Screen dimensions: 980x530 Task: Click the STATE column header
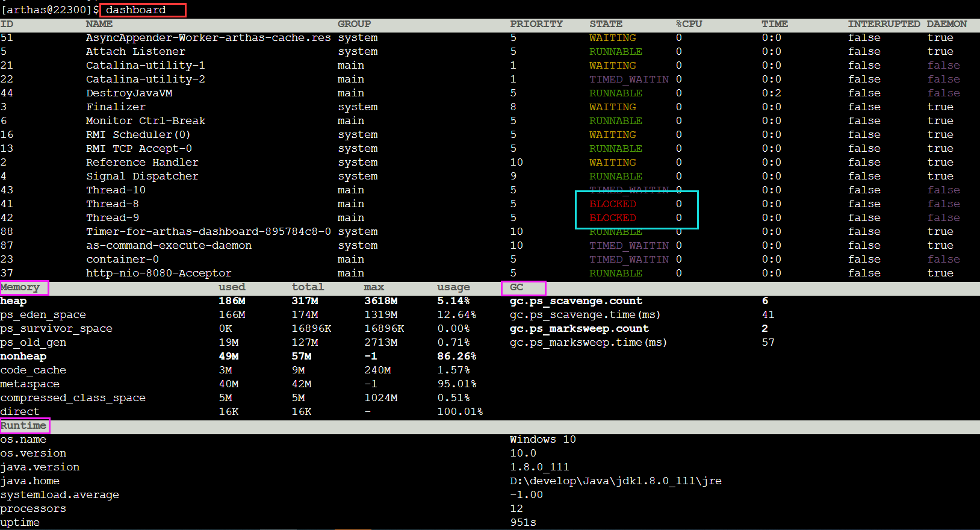606,24
